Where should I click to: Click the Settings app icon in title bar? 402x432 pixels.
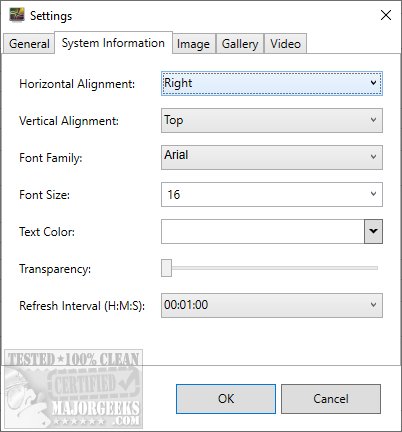point(17,15)
